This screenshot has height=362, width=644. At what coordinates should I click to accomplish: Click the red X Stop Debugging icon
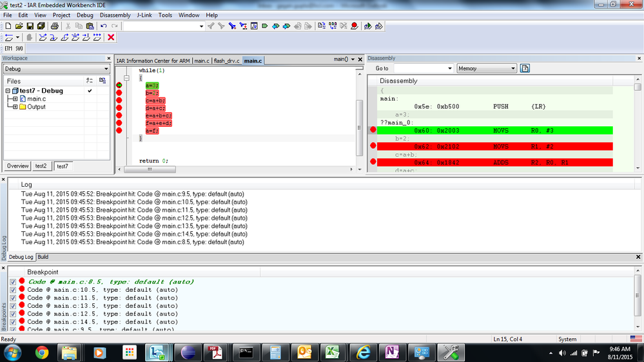click(111, 37)
